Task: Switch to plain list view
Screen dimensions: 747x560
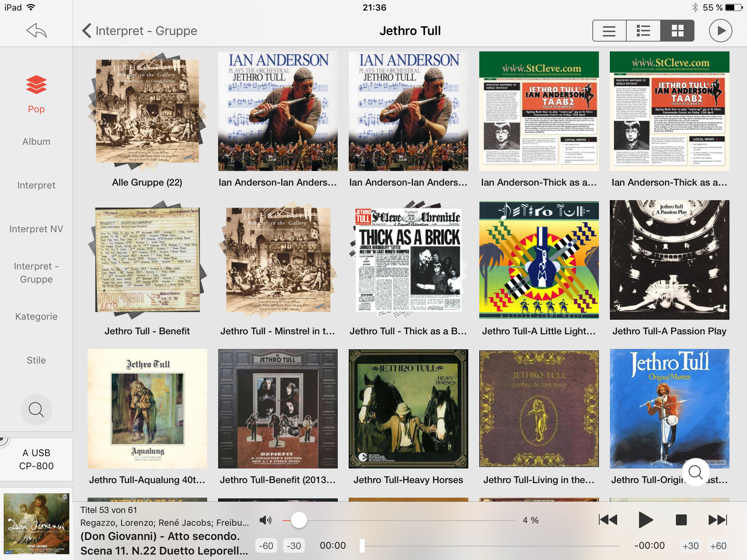Action: [609, 31]
